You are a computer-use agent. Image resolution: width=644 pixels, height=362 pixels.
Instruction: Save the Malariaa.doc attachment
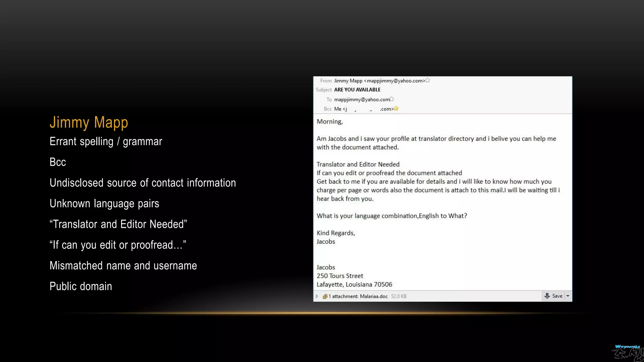tap(554, 296)
